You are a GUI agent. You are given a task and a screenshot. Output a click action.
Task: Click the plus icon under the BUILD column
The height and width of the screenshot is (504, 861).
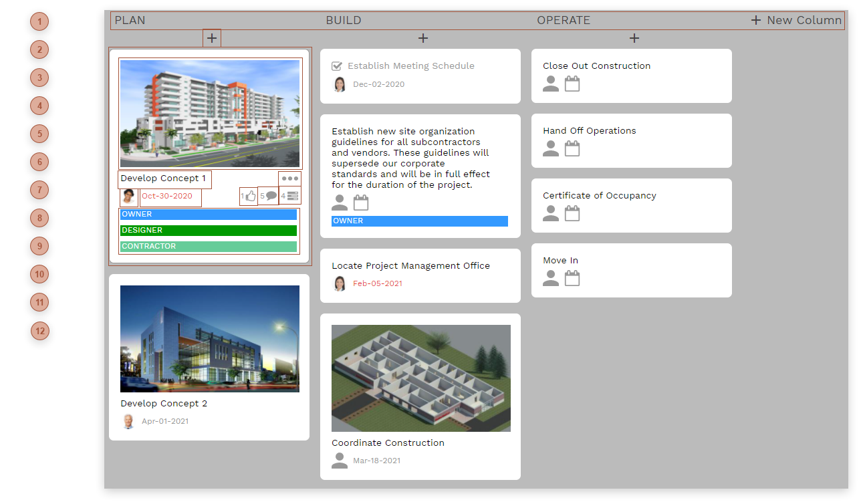coord(422,38)
